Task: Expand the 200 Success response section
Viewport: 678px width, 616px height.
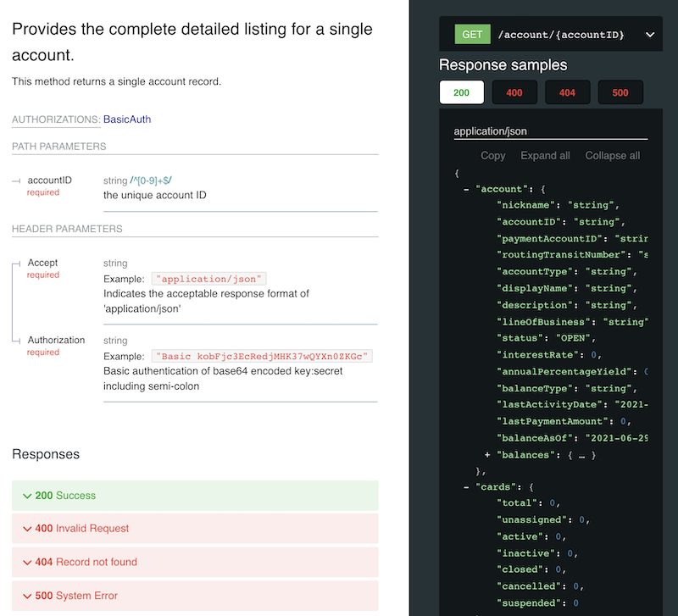Action: pos(195,496)
